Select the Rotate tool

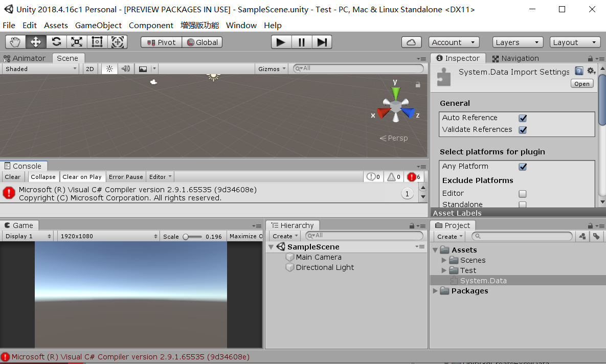pos(56,42)
